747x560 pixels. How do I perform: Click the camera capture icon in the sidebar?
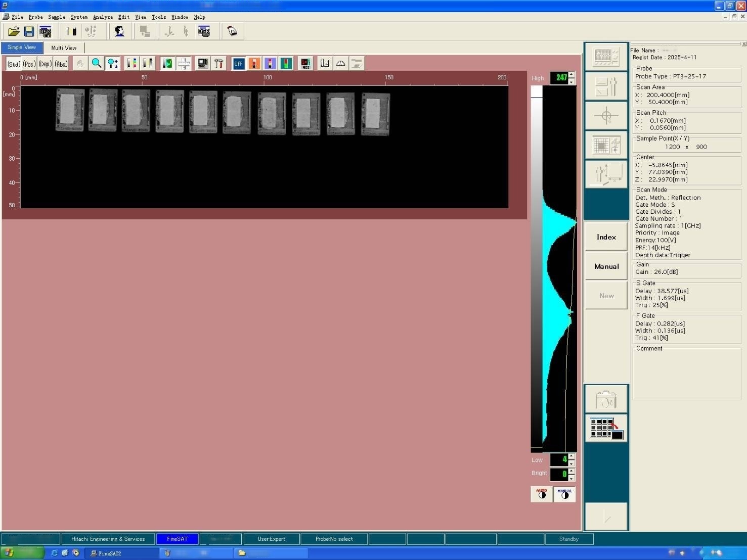606,399
